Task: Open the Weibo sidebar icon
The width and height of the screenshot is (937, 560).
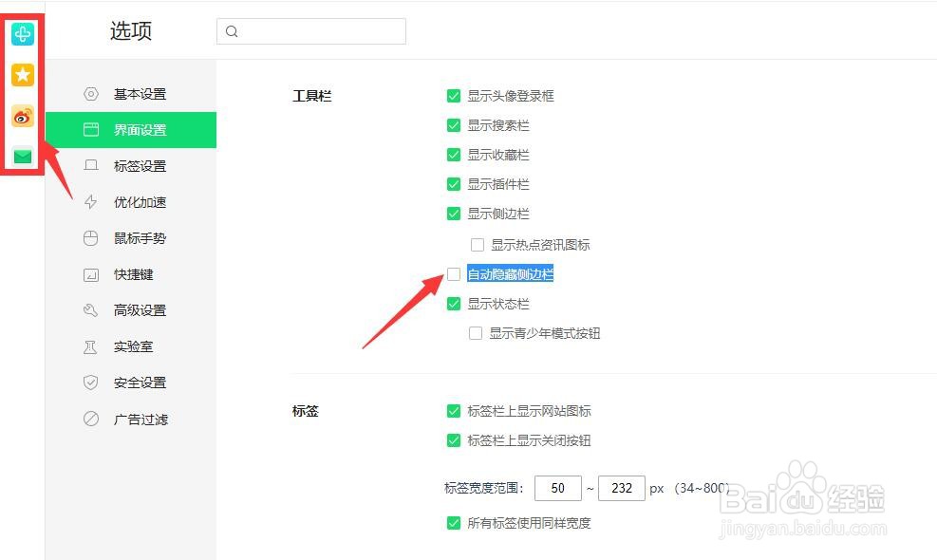Action: tap(23, 117)
